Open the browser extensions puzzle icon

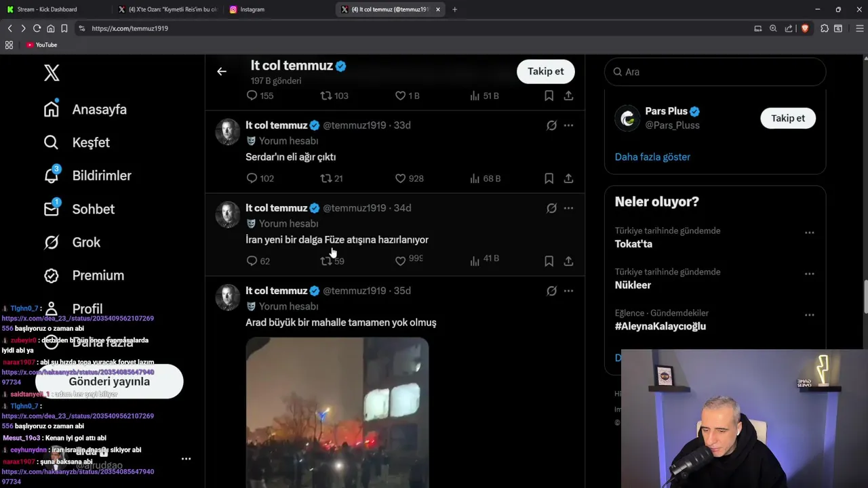click(825, 28)
